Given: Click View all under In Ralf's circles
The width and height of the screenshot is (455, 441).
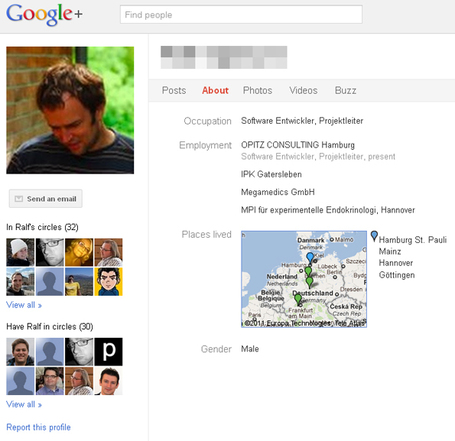Looking at the screenshot, I should [x=24, y=305].
